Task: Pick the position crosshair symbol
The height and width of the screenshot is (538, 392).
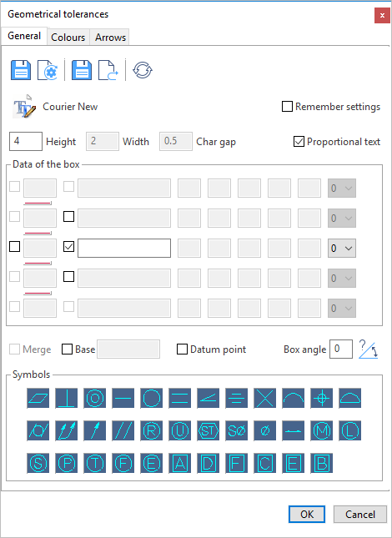Action: tap(321, 398)
